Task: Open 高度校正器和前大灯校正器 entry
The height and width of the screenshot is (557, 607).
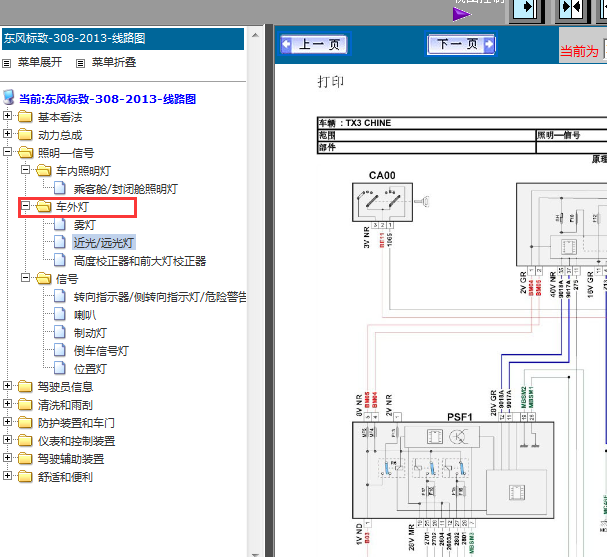Action: [x=140, y=261]
